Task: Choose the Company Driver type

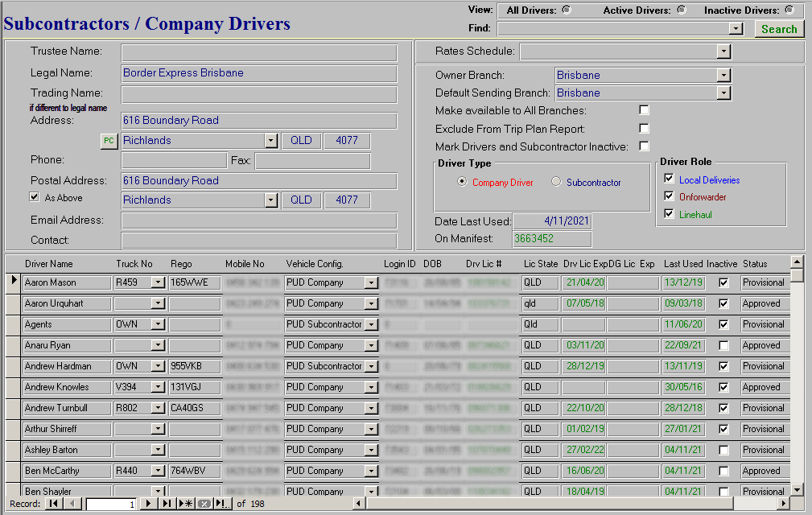Action: (462, 182)
